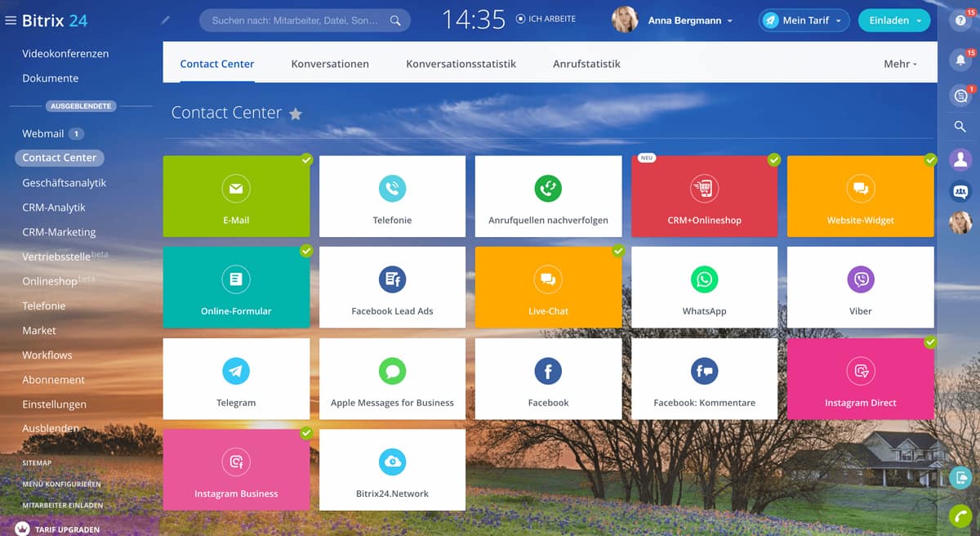Click Anna Bergmann's profile photo in header
The height and width of the screenshot is (536, 980).
(x=625, y=20)
